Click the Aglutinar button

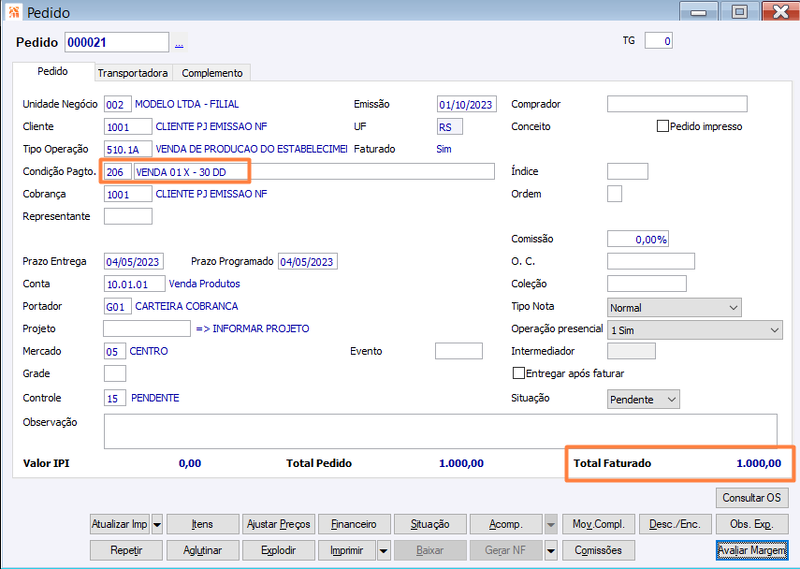[x=203, y=551]
